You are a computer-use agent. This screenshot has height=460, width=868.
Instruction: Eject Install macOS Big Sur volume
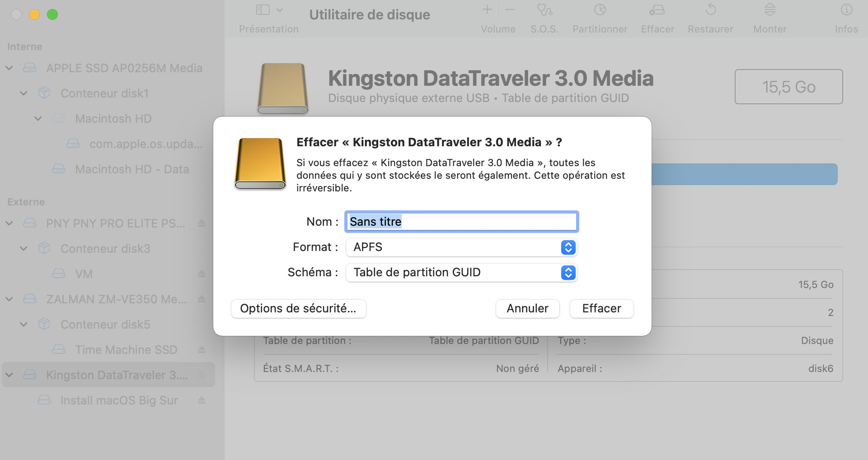[202, 400]
